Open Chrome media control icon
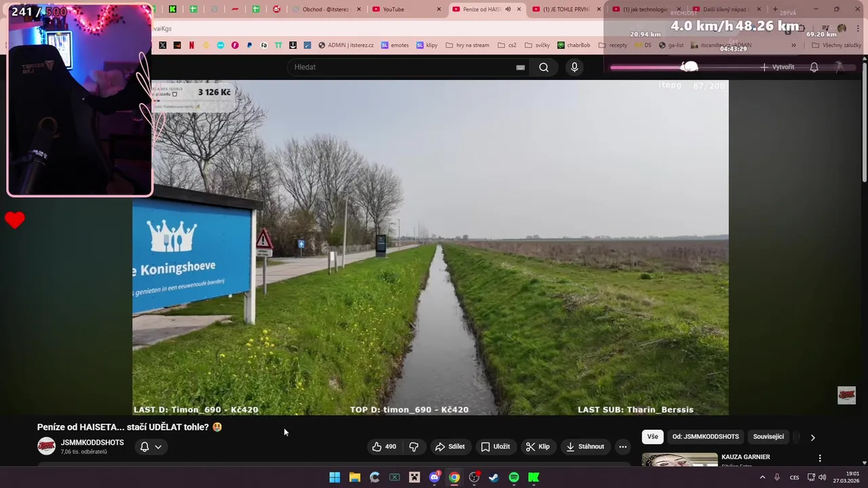Viewport: 868px width, 488px height. tap(825, 28)
